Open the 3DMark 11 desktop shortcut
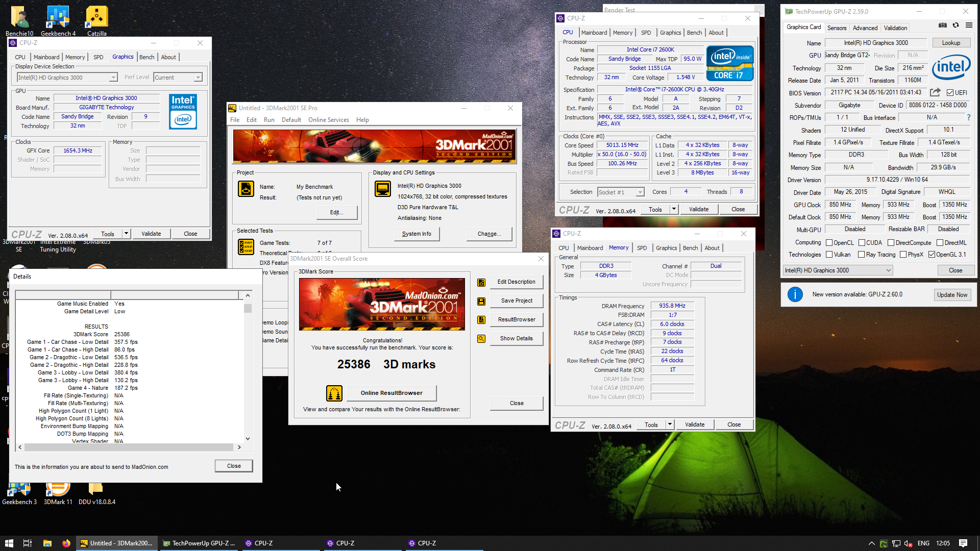 (58, 493)
